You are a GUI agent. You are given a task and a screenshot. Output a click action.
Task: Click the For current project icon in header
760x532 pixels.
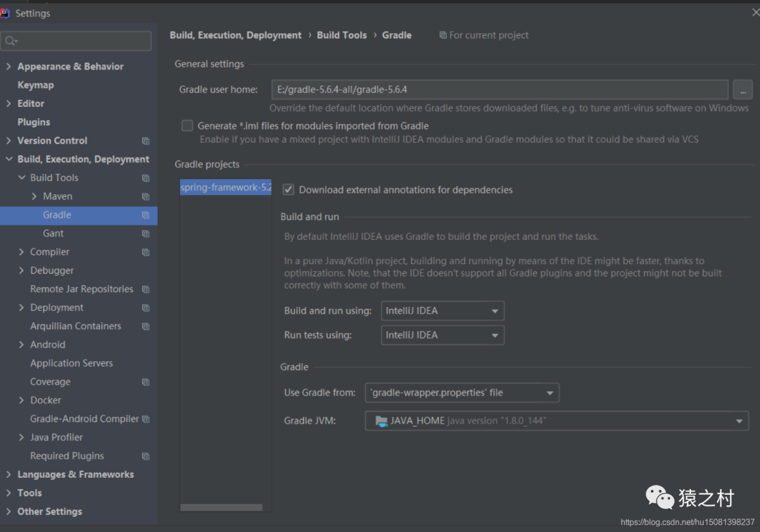coord(443,35)
